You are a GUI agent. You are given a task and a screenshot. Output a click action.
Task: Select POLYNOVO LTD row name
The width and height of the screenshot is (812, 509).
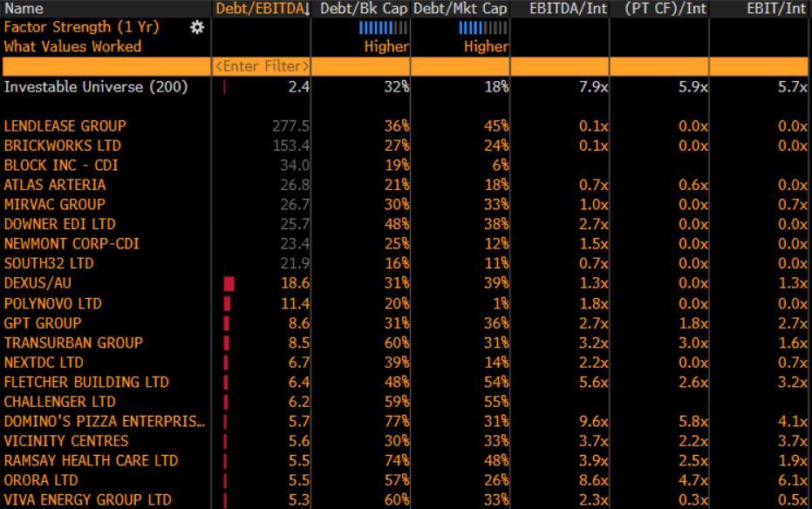pos(53,303)
